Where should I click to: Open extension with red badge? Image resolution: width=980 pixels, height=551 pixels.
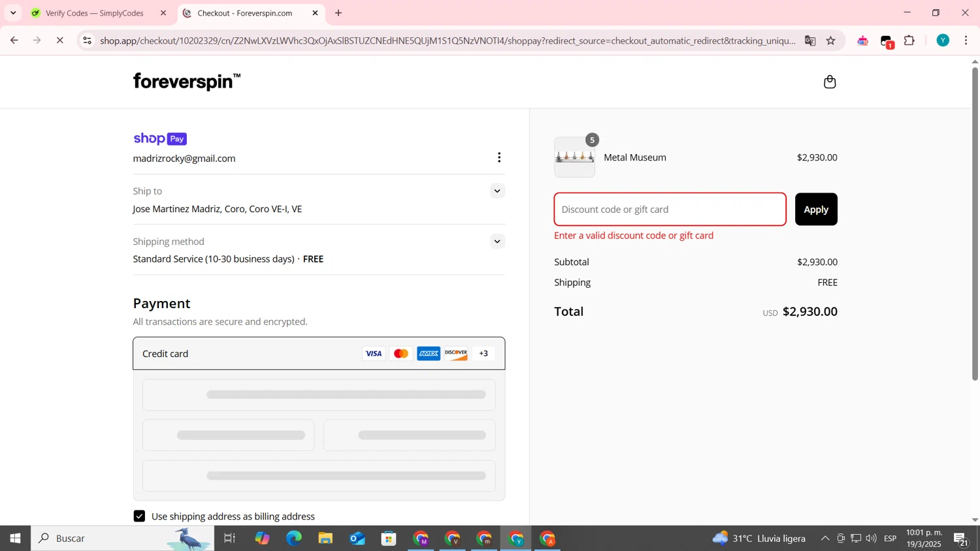pyautogui.click(x=887, y=42)
